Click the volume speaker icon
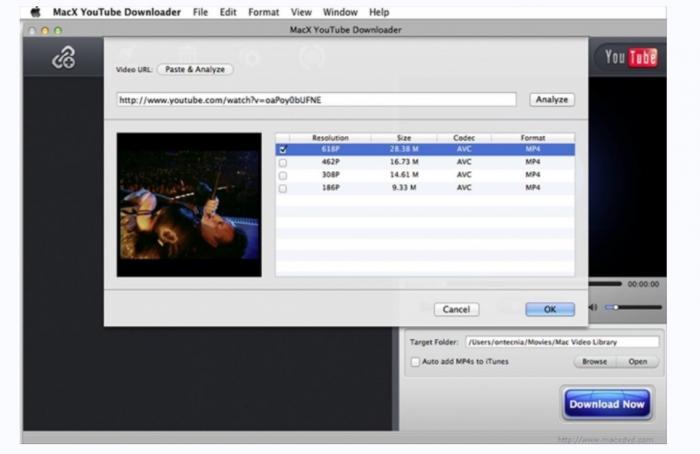 pos(593,307)
